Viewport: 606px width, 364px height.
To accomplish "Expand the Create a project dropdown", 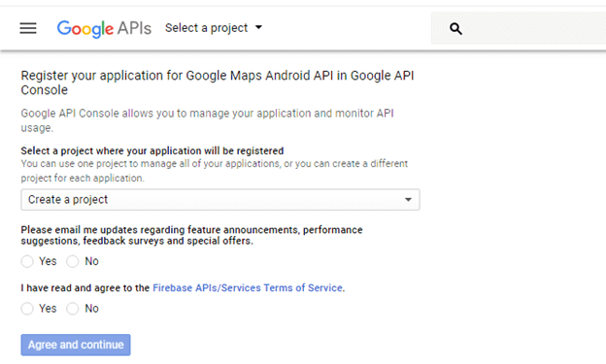I will (220, 199).
